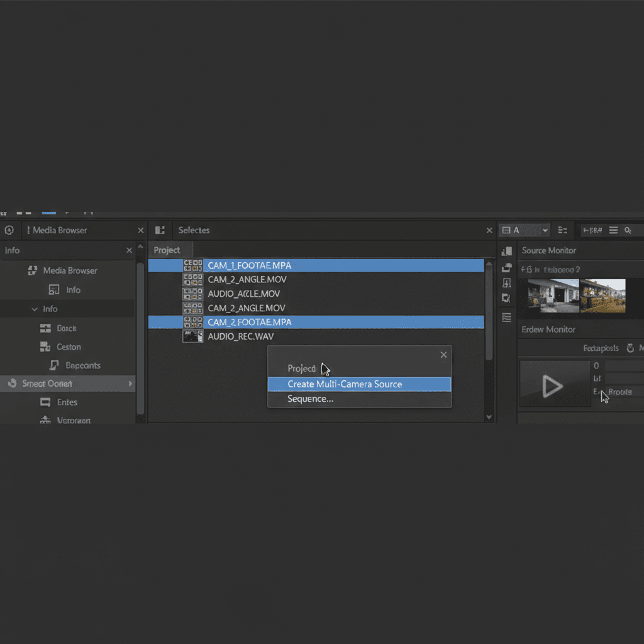Click the second icon in the Source Monitor strip
The image size is (644, 644).
pyautogui.click(x=507, y=267)
